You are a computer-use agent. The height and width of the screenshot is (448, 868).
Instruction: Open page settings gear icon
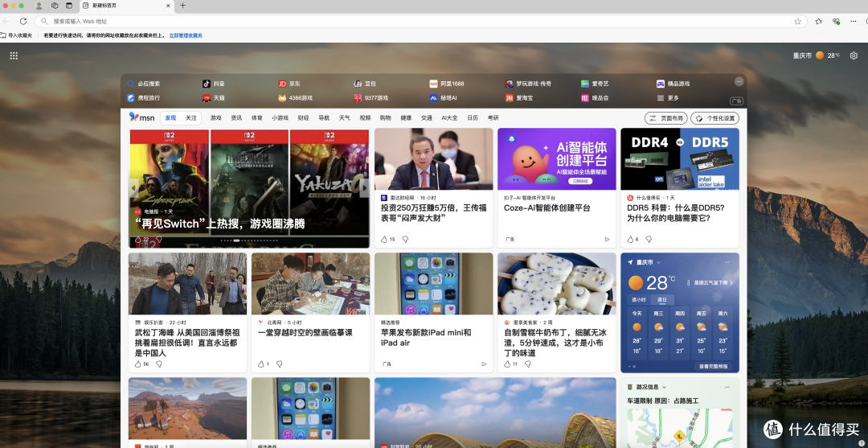tap(854, 55)
